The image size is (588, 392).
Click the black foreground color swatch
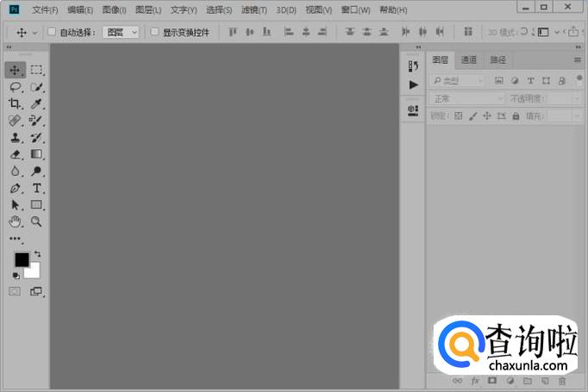[21, 259]
